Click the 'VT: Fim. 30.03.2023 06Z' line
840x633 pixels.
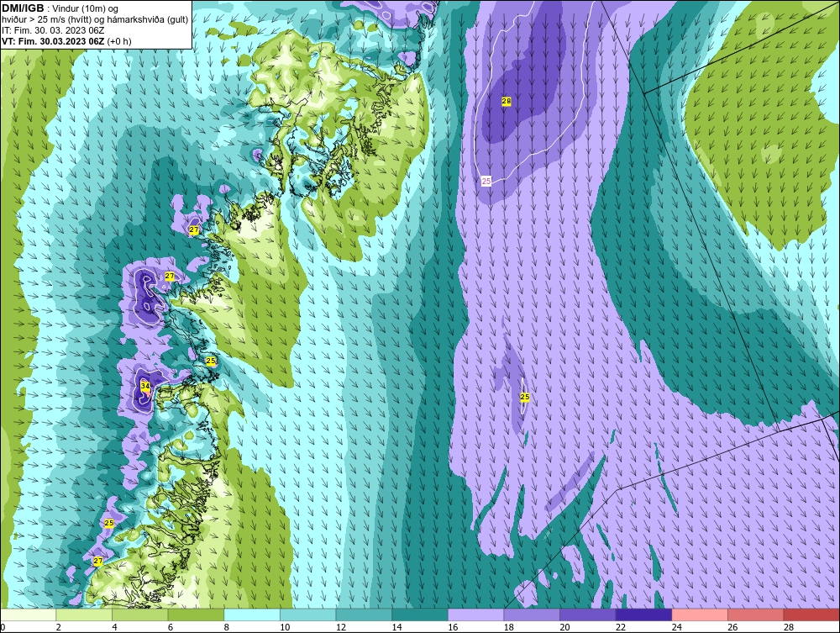click(x=53, y=41)
